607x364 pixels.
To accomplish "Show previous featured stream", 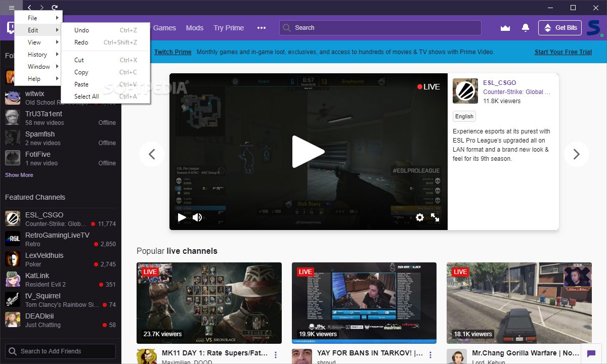I will pyautogui.click(x=152, y=154).
